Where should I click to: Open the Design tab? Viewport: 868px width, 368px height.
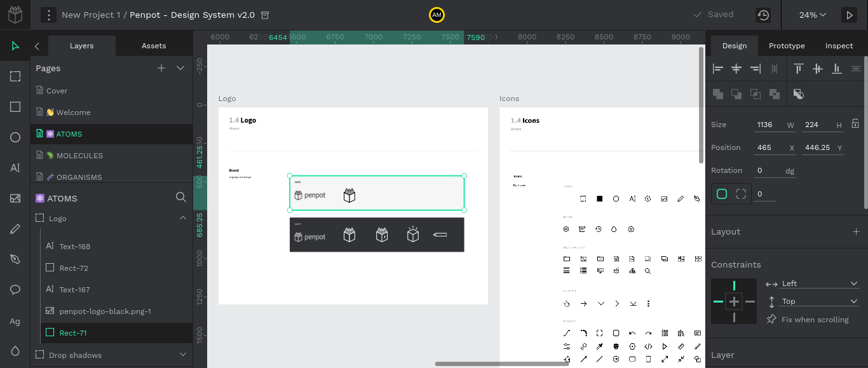coord(735,46)
